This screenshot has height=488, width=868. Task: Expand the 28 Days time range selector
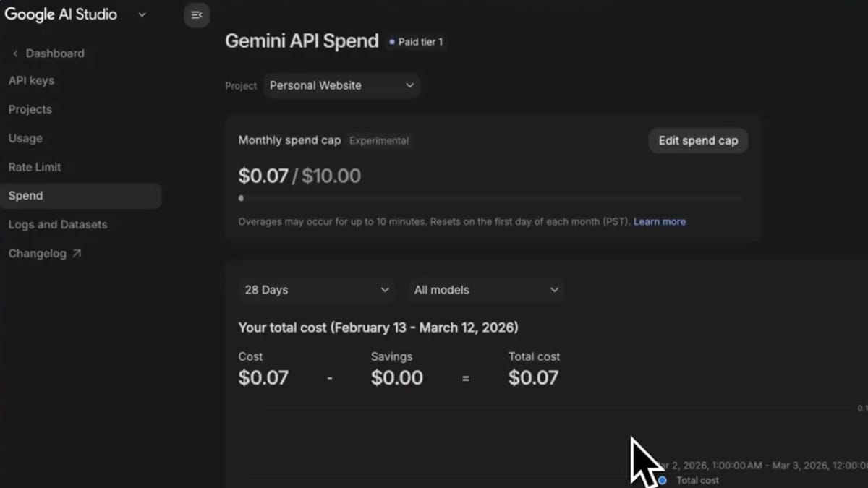[x=316, y=289]
